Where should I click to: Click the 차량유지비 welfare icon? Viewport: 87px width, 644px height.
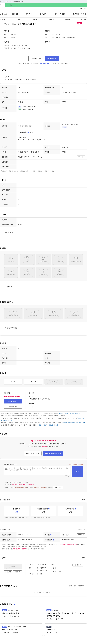point(43,260)
